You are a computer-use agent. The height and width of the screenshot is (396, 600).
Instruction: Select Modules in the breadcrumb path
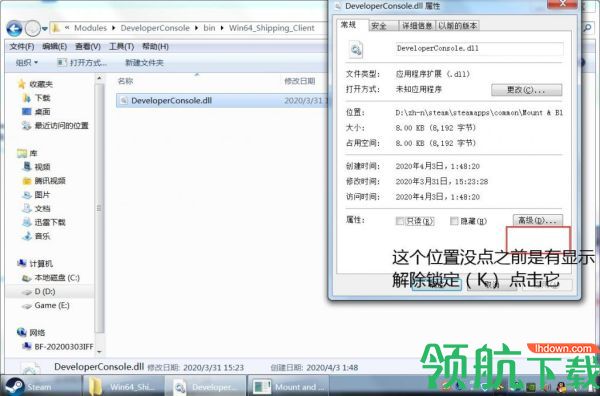pyautogui.click(x=90, y=28)
